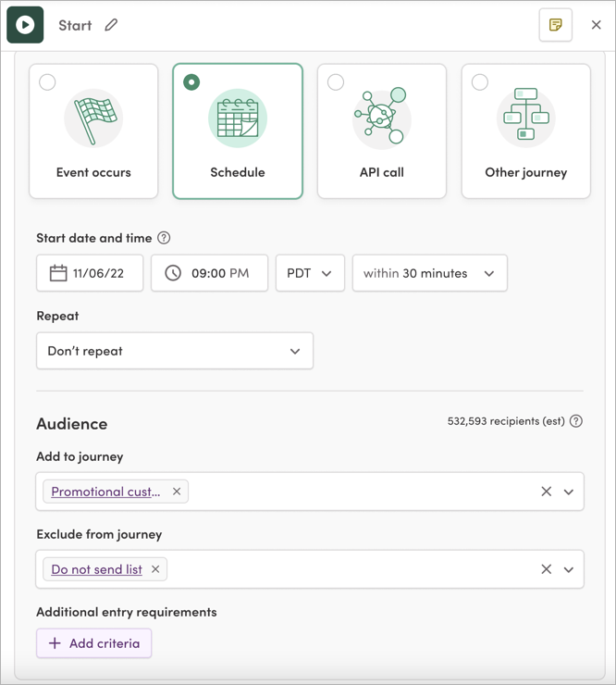Viewport: 616px width, 685px height.
Task: Select the Event occurs radio button
Action: tap(47, 82)
